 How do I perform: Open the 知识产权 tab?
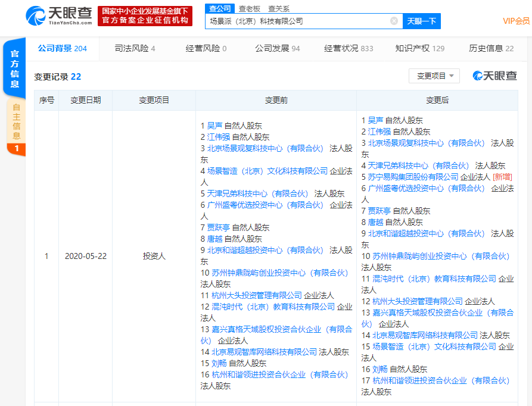click(419, 48)
